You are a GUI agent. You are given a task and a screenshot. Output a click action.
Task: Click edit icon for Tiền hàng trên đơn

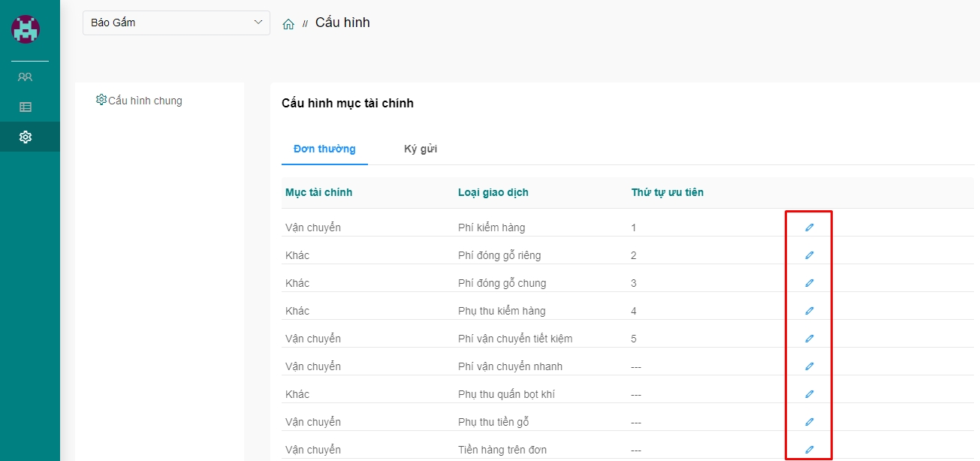(809, 450)
